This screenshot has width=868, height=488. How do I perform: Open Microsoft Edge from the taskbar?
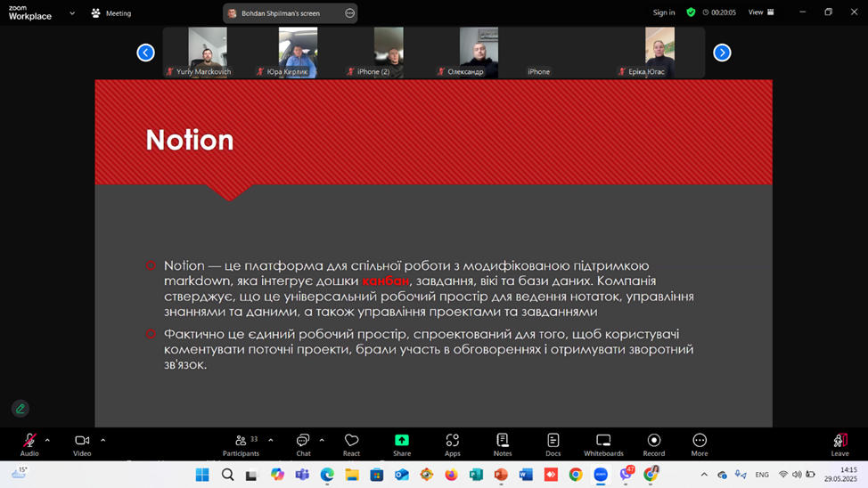coord(327,475)
